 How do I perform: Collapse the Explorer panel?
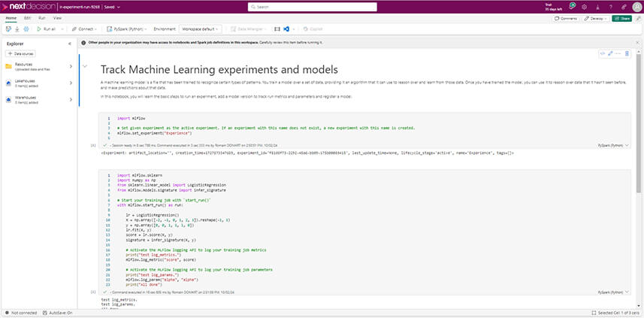tap(70, 43)
